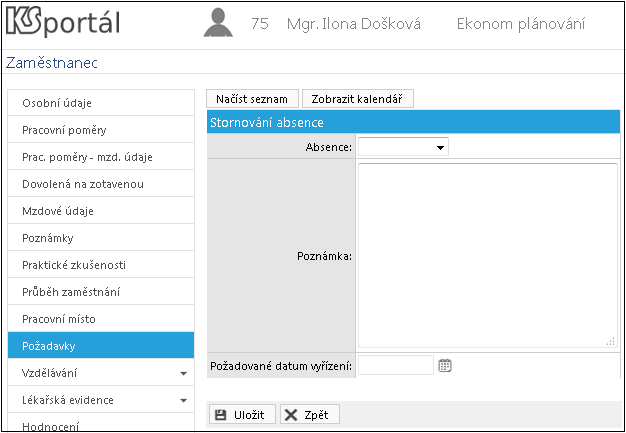
Task: Click the name Mgr. Ilona Došková
Action: click(354, 24)
